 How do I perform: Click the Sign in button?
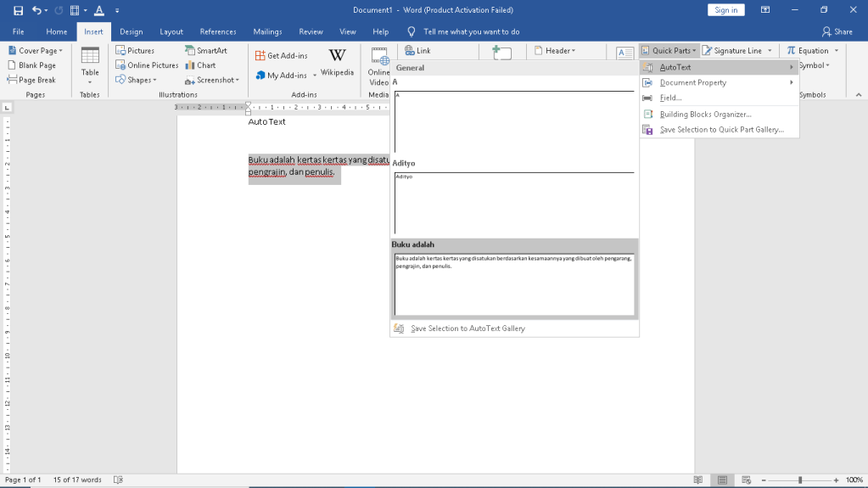[x=725, y=10]
